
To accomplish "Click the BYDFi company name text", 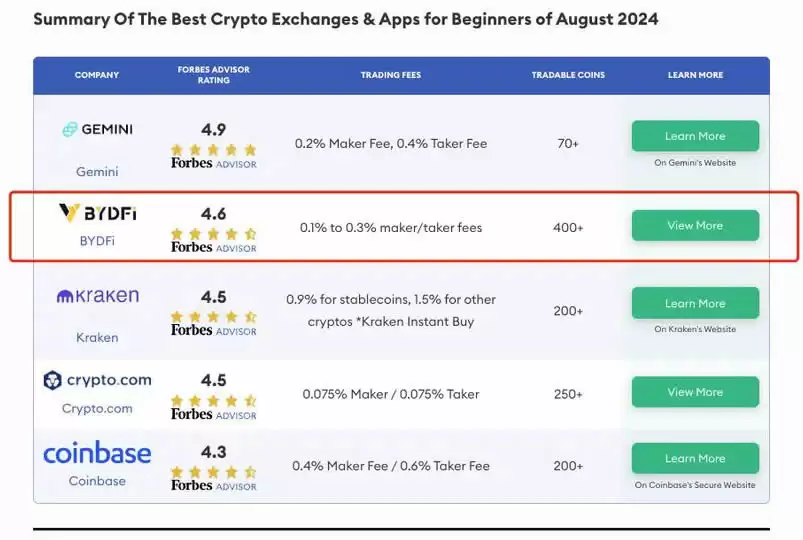I will [97, 240].
